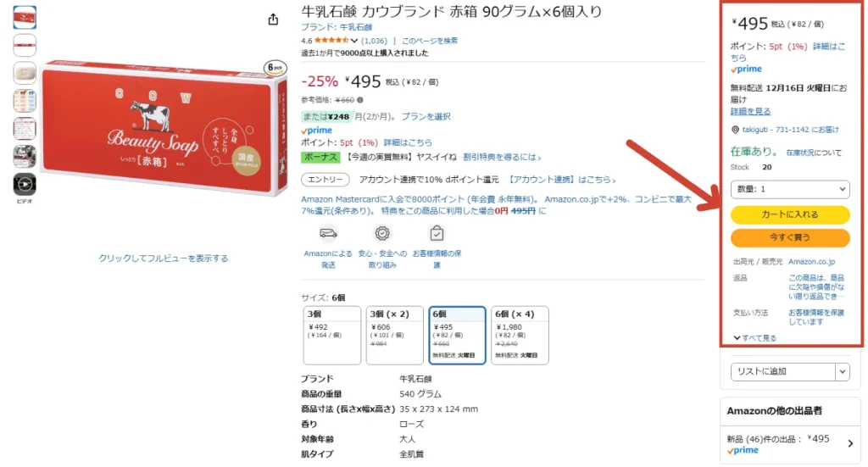Select the first red box product thumbnail
The width and height of the screenshot is (868, 467).
click(x=25, y=18)
